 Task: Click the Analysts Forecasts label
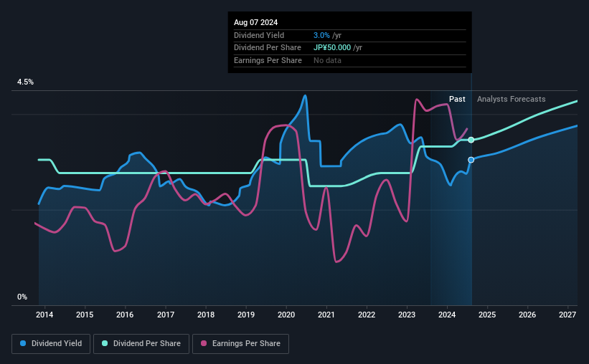(x=512, y=99)
